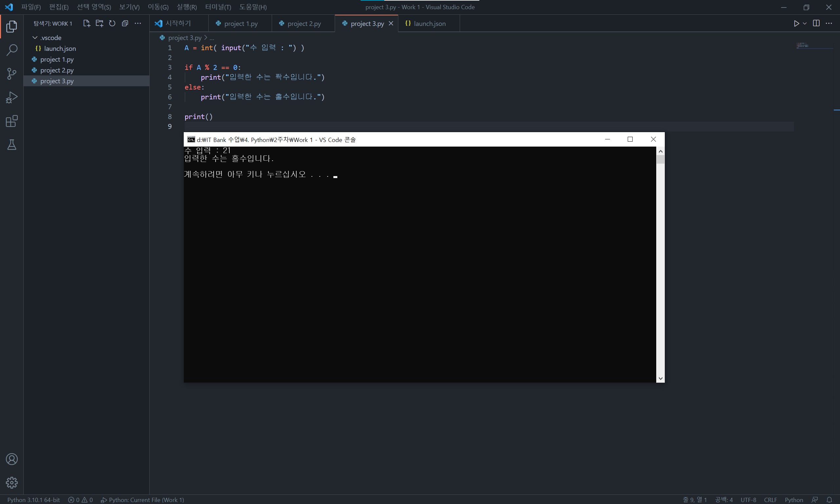Screen dimensions: 840x504
Task: Open the 터미널(T) menu
Action: (x=218, y=7)
